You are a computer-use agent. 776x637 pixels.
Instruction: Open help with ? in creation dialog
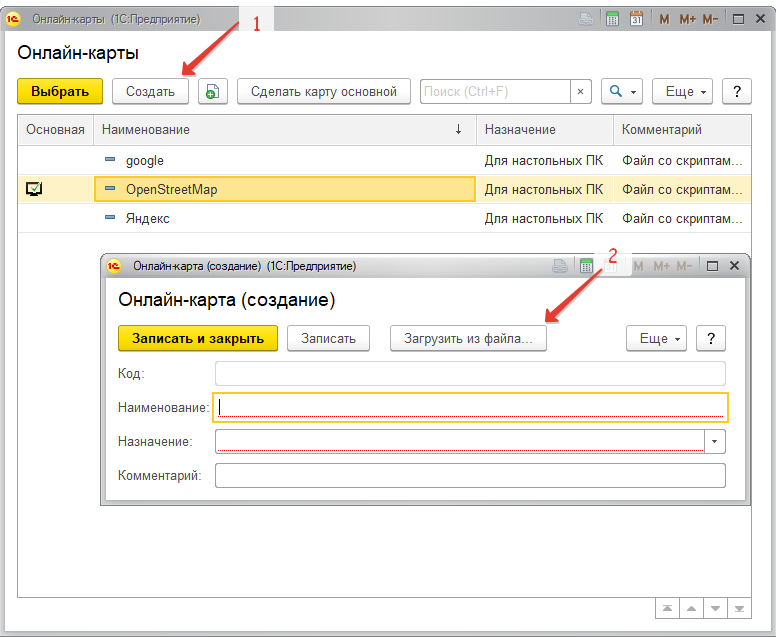point(711,339)
